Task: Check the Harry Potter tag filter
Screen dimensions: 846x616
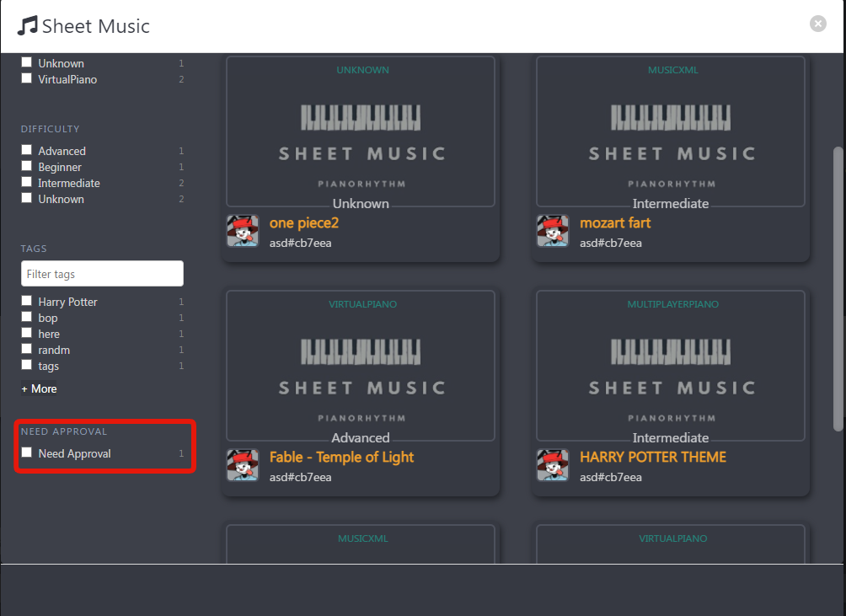Action: 26,301
